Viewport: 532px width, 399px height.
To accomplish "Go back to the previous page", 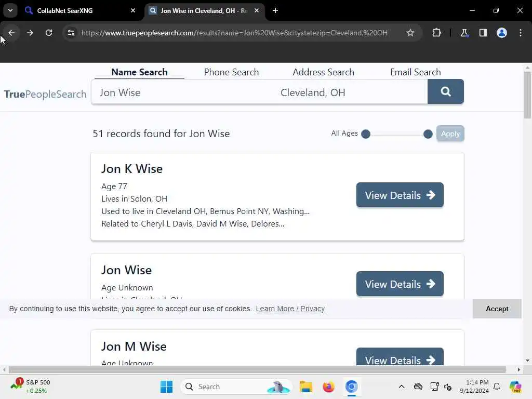I will click(11, 33).
